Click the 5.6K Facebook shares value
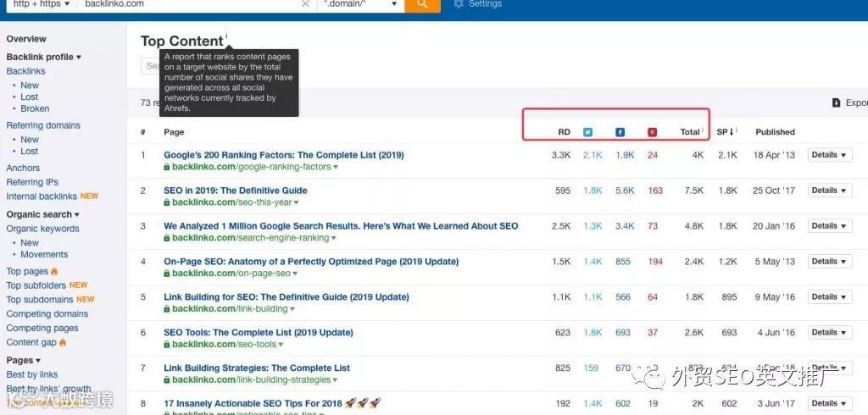The height and width of the screenshot is (415, 868). [625, 191]
